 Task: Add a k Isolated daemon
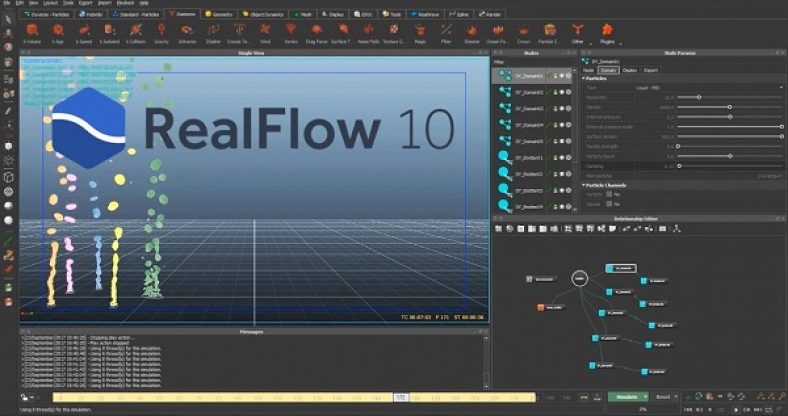110,34
